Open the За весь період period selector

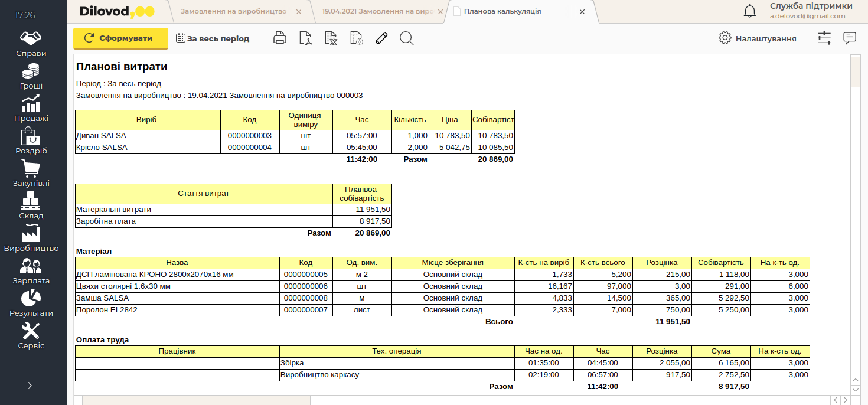(x=213, y=38)
